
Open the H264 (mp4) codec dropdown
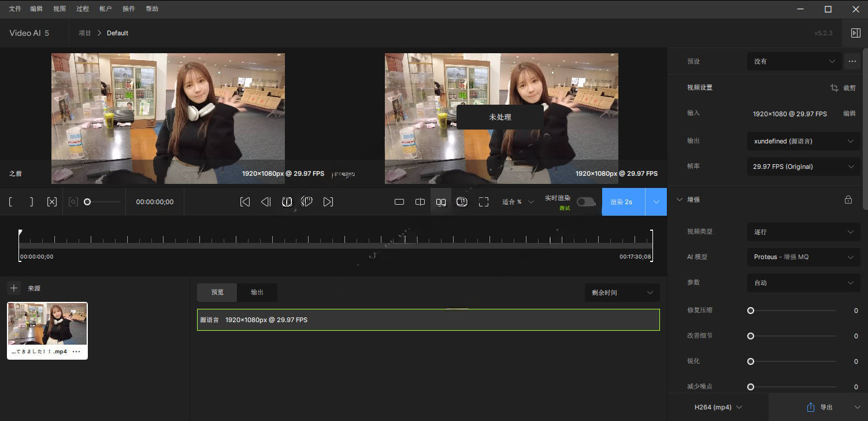pos(718,407)
